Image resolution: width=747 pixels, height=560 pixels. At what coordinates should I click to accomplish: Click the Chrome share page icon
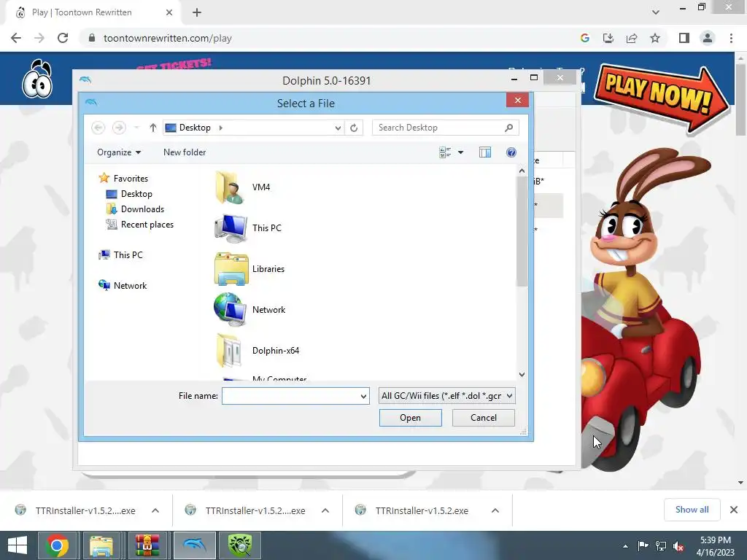[632, 38]
